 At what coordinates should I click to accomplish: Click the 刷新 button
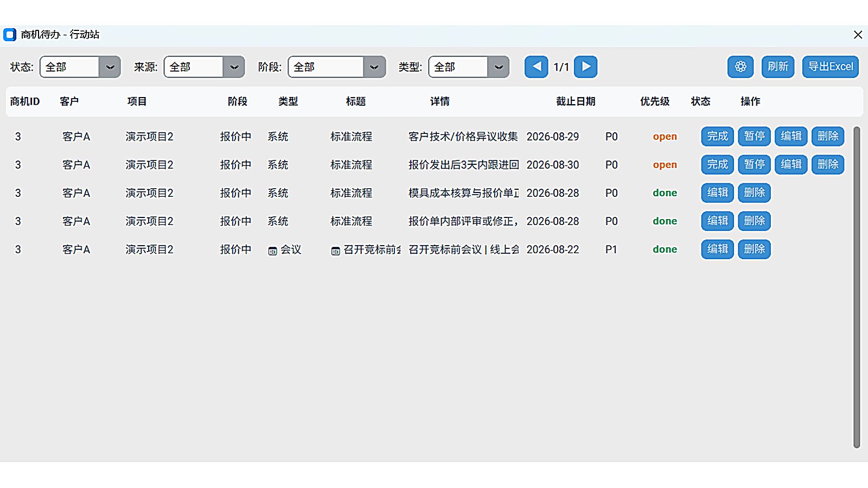(778, 67)
